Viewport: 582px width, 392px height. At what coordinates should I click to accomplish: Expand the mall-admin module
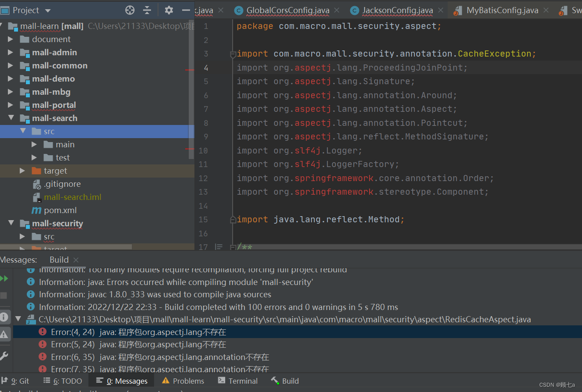[11, 52]
